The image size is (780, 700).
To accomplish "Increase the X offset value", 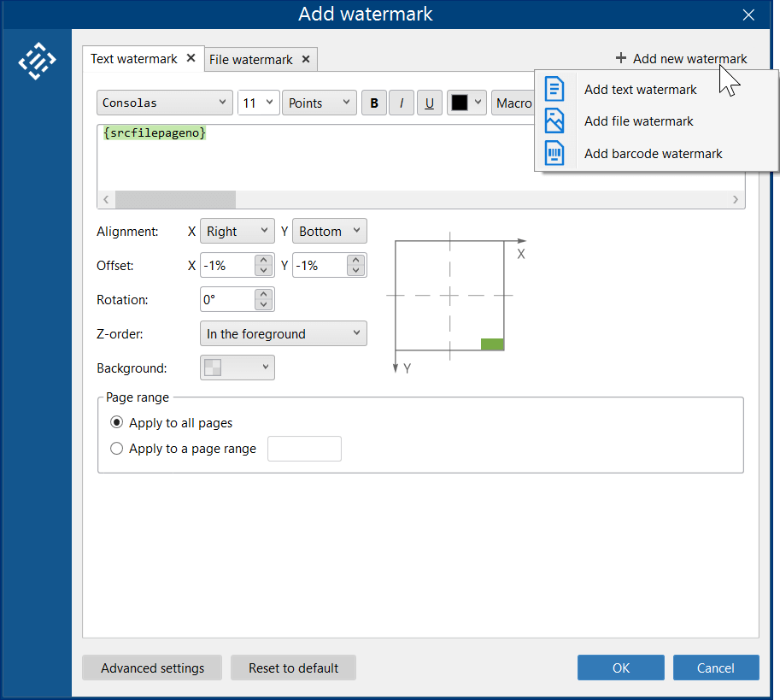I will [264, 260].
